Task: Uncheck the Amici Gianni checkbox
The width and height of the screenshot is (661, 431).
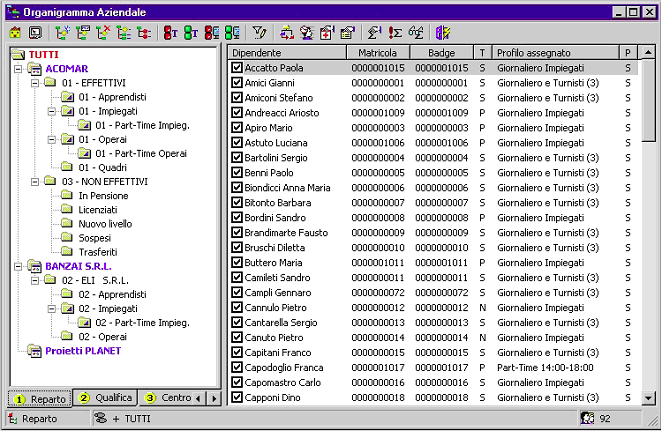Action: click(236, 83)
